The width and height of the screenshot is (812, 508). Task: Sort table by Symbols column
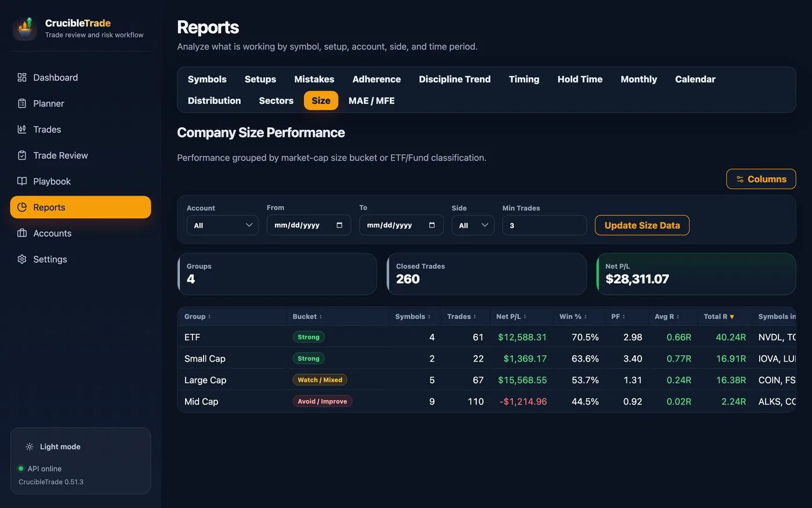click(x=413, y=316)
